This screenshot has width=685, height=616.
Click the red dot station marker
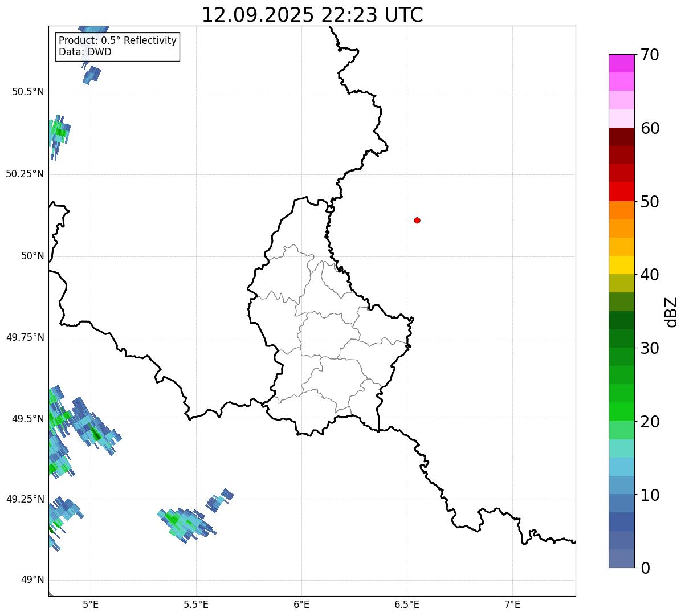417,221
